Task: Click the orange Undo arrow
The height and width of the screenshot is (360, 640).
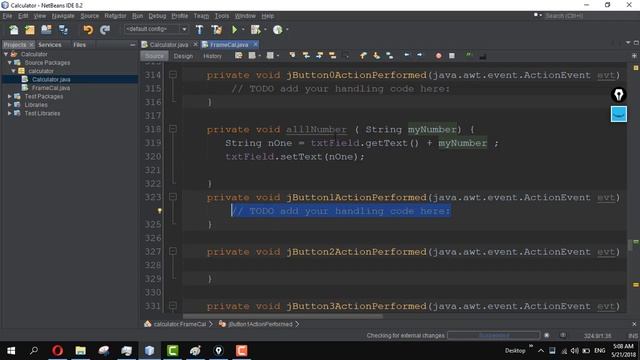Action: click(88, 30)
